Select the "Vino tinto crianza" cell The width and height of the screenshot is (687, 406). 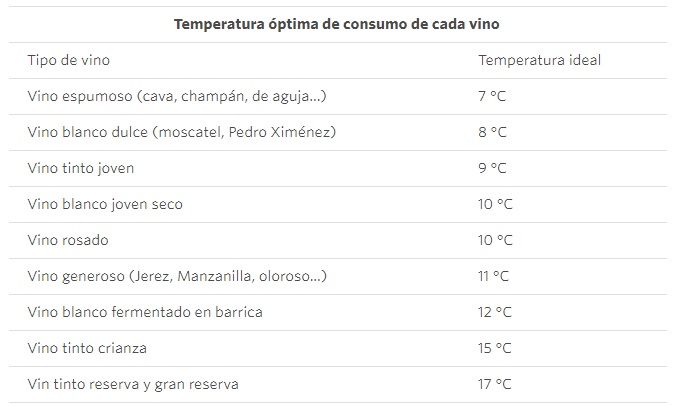click(87, 348)
